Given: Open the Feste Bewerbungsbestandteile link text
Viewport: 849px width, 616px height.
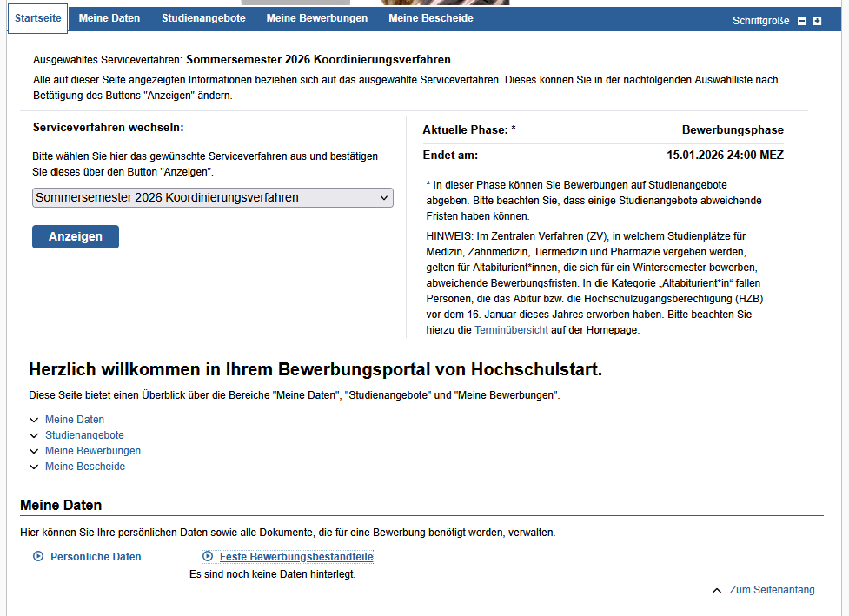Looking at the screenshot, I should pyautogui.click(x=296, y=557).
